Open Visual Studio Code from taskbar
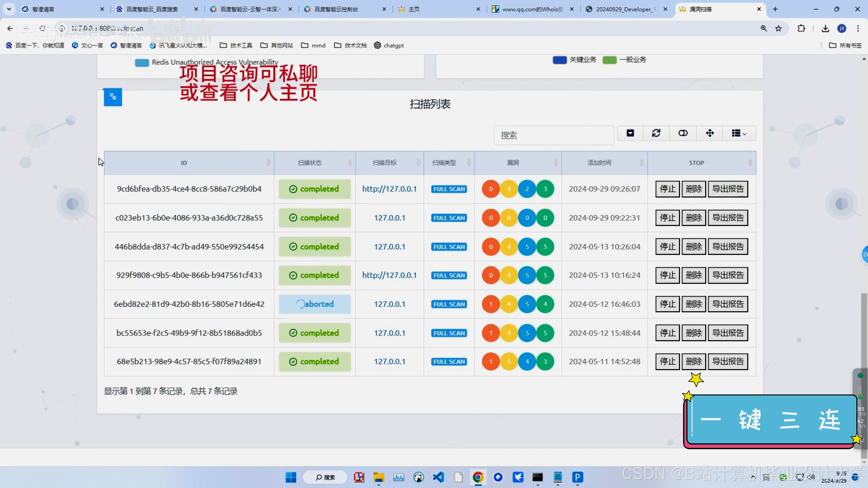Screen dimensions: 868x488 [x=438, y=477]
